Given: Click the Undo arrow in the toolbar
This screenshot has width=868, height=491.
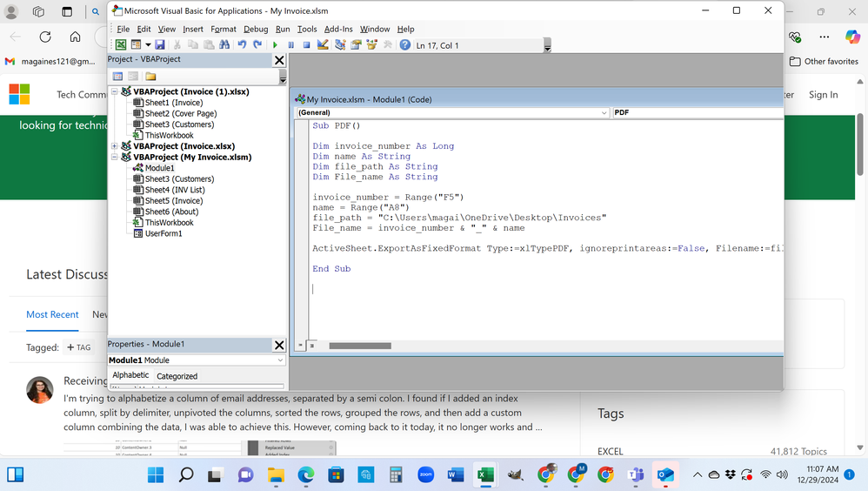Looking at the screenshot, I should (x=242, y=45).
